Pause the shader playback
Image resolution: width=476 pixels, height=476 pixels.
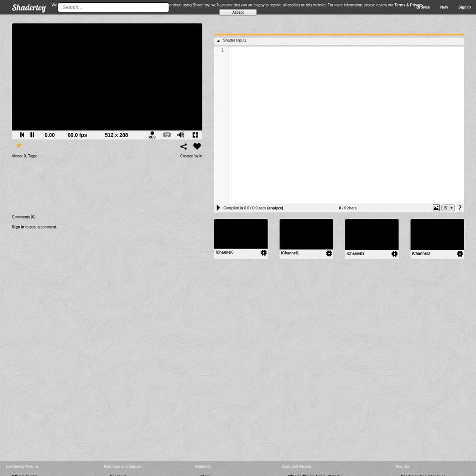click(32, 135)
